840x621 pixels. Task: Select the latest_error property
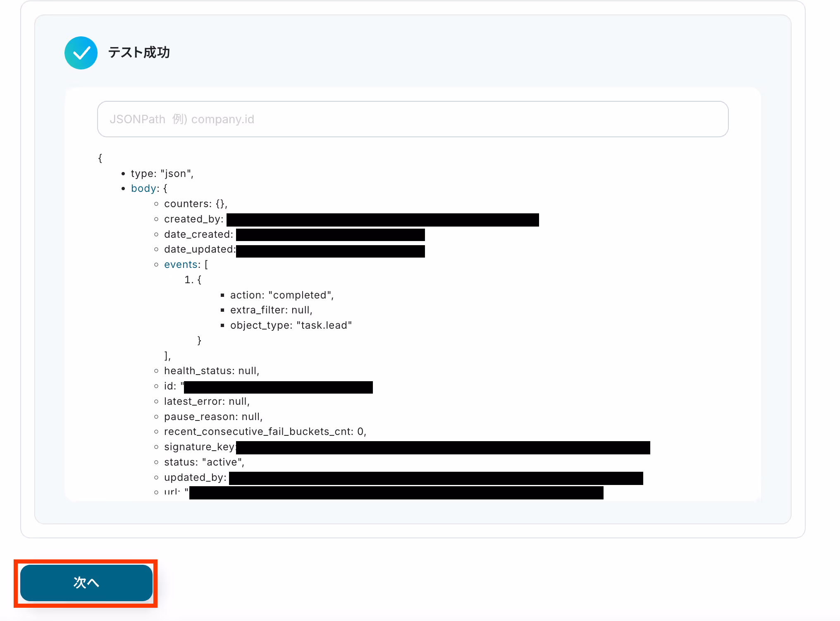click(x=206, y=401)
